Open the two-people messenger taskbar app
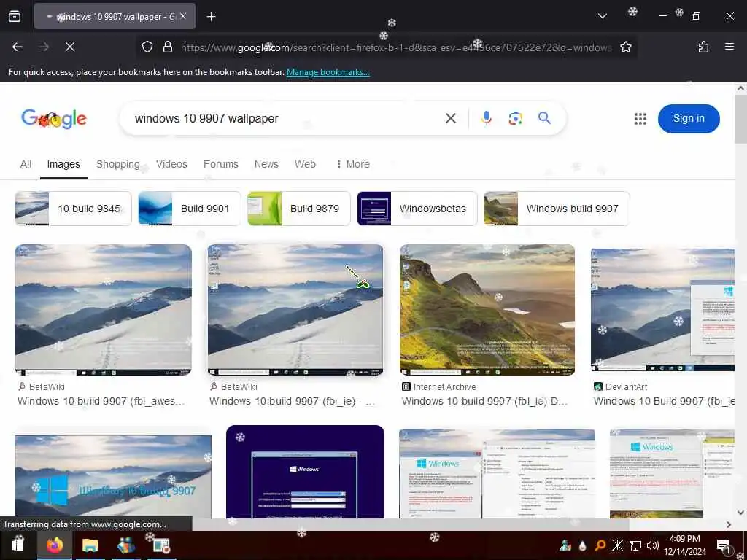 click(125, 545)
